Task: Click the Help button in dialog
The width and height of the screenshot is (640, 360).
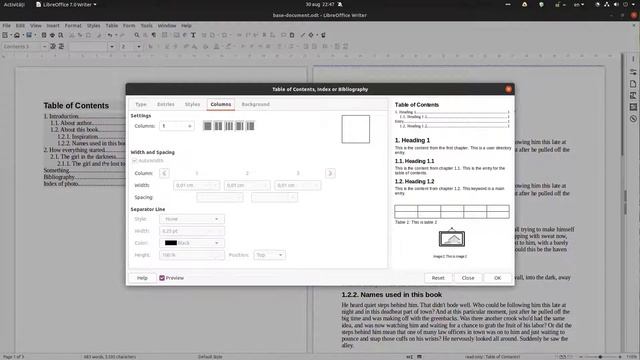Action: coord(142,278)
